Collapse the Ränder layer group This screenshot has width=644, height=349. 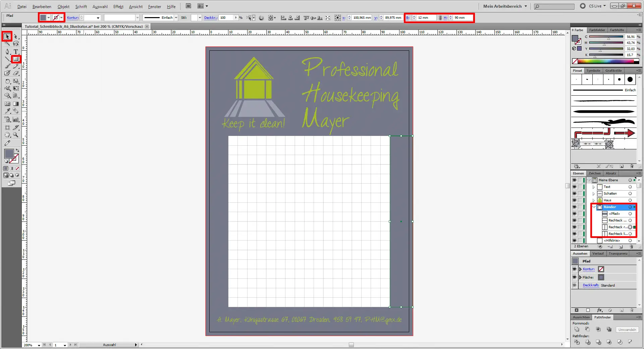(x=594, y=207)
